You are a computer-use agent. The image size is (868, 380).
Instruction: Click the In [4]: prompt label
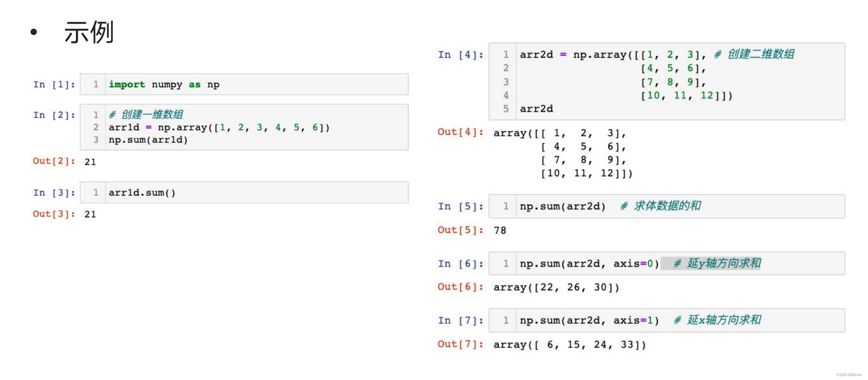461,55
